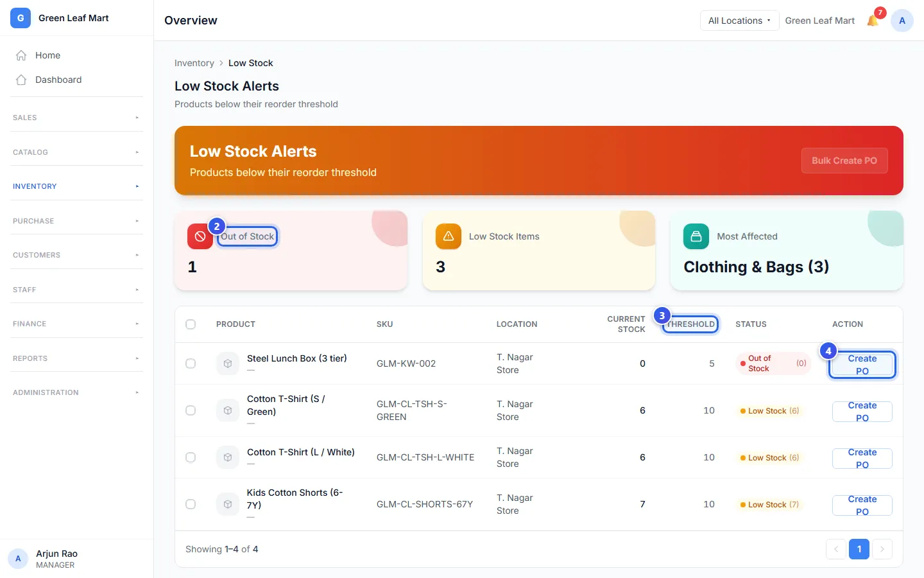This screenshot has width=924, height=578.
Task: Expand the Sales sidebar section
Action: coord(76,118)
